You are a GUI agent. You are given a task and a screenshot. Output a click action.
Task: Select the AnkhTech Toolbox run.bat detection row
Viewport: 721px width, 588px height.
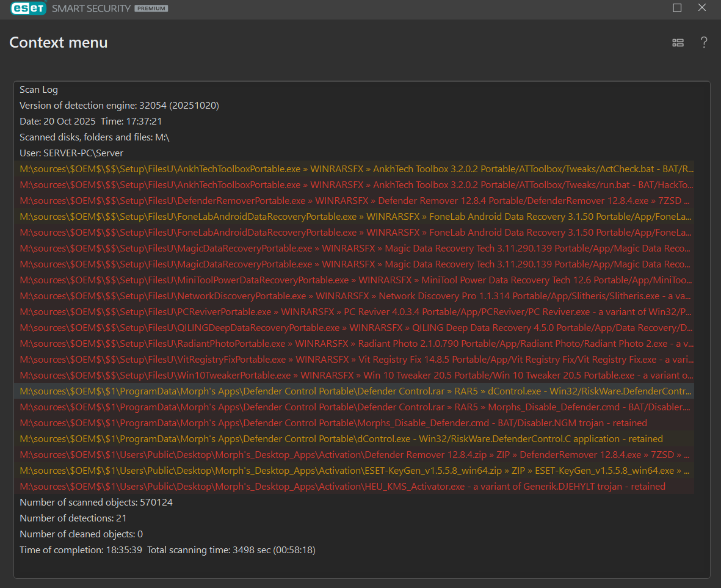click(356, 184)
